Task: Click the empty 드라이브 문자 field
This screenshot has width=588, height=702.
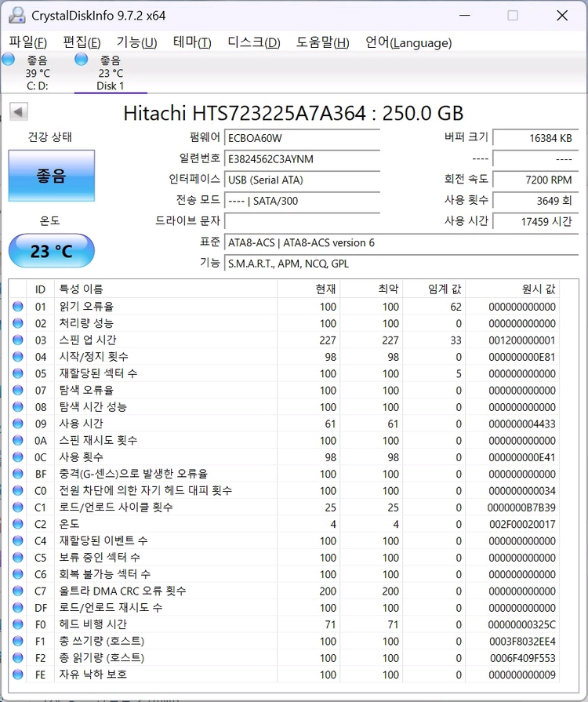Action: (x=302, y=222)
